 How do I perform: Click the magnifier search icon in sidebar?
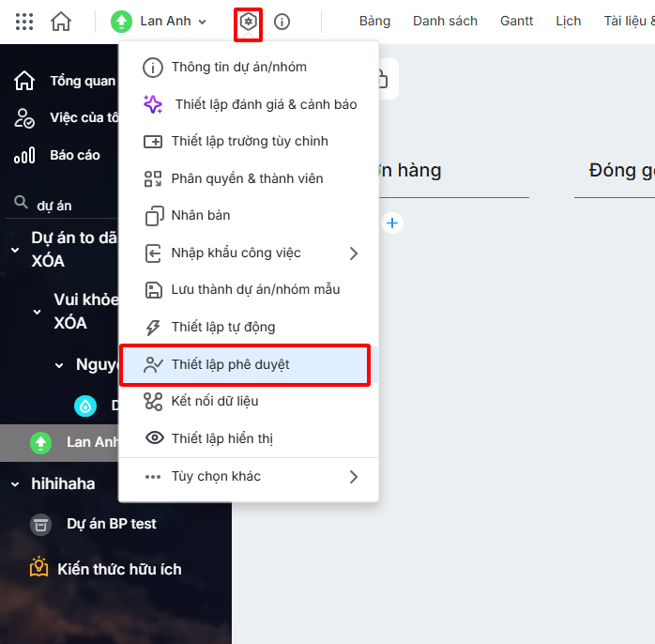[x=21, y=202]
